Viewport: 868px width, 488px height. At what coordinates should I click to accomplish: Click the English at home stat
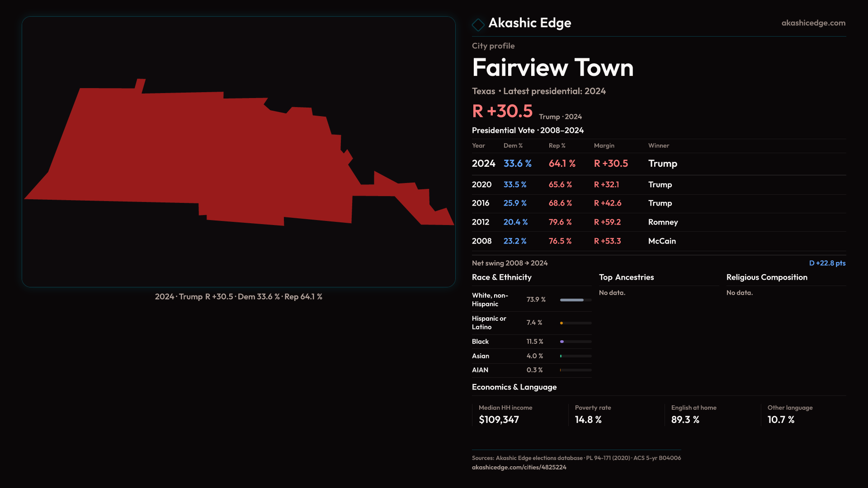click(x=685, y=420)
